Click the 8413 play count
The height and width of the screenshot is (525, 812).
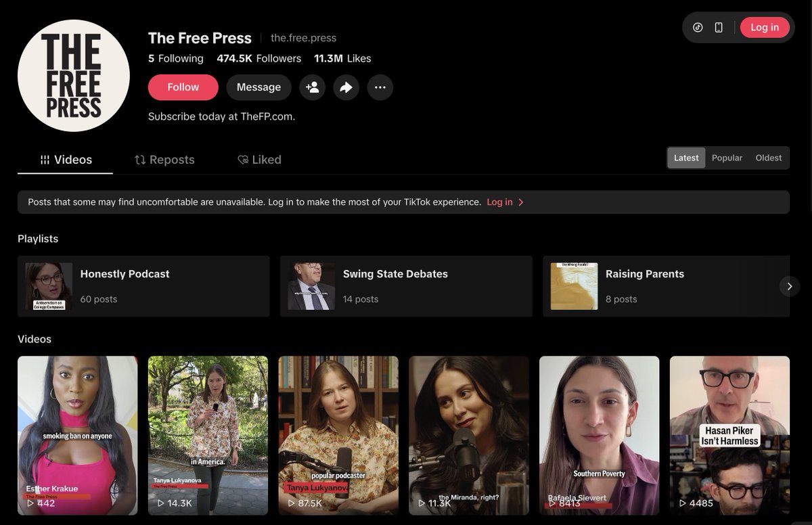pyautogui.click(x=564, y=503)
